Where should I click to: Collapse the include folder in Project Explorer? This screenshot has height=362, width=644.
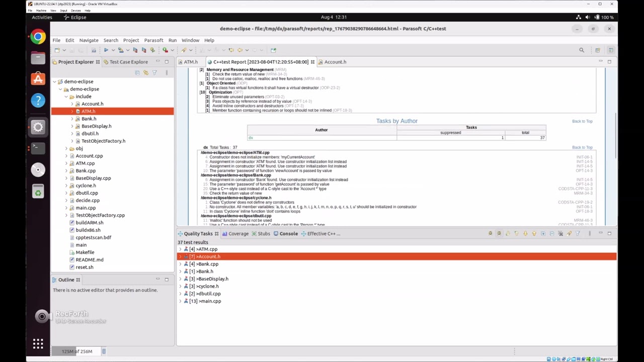pyautogui.click(x=66, y=97)
